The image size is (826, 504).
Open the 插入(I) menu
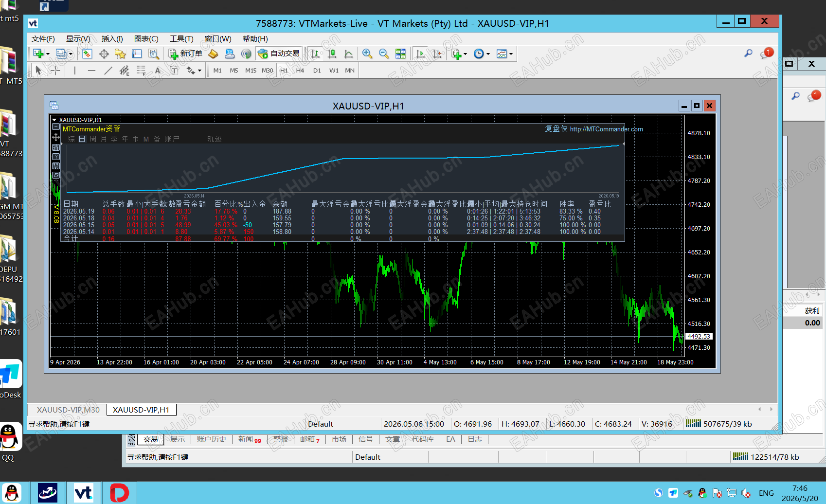112,39
